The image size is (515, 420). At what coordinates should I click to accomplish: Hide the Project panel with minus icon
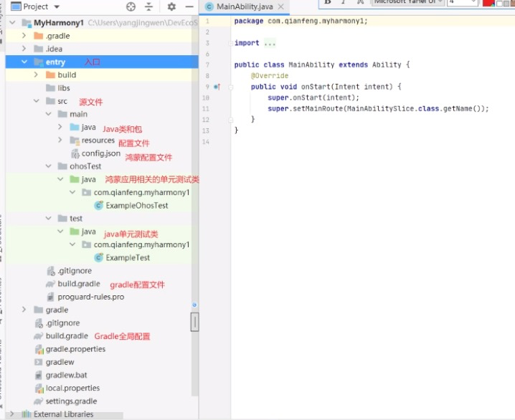click(x=189, y=6)
